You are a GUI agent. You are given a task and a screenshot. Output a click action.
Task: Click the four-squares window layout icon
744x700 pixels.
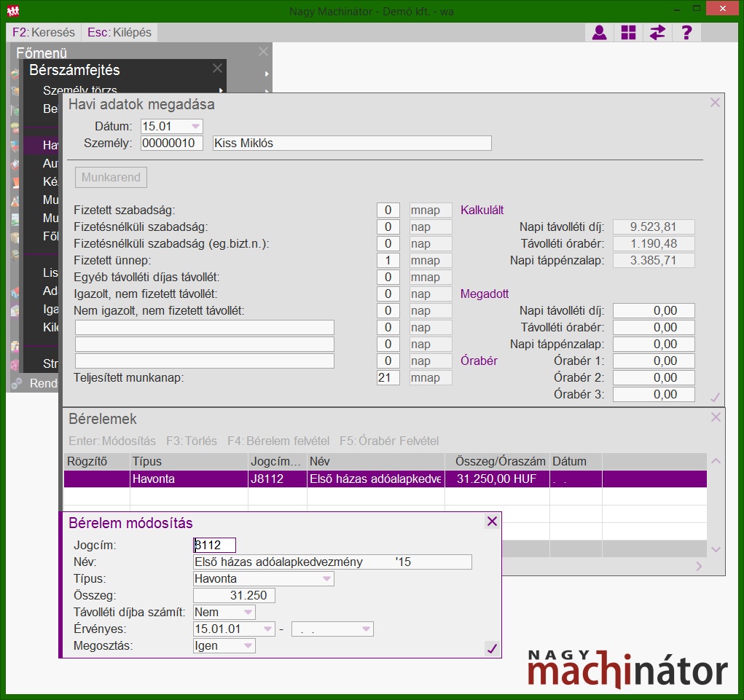click(x=628, y=33)
